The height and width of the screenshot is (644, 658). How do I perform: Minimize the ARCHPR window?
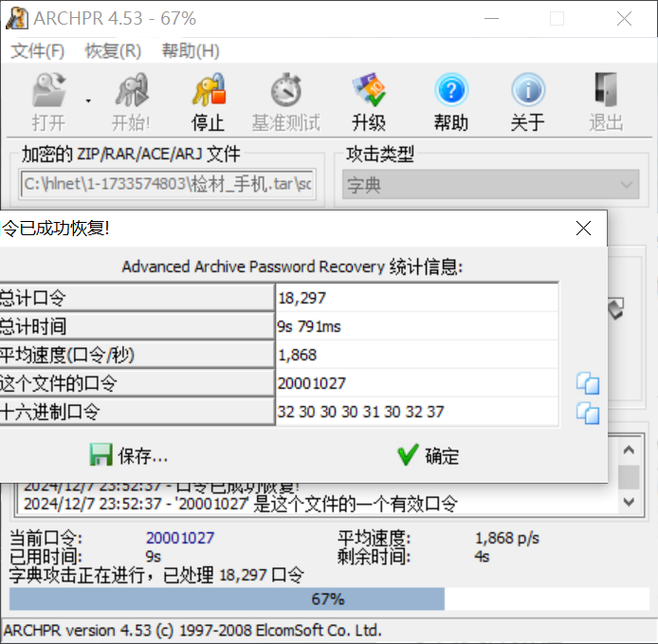click(491, 18)
